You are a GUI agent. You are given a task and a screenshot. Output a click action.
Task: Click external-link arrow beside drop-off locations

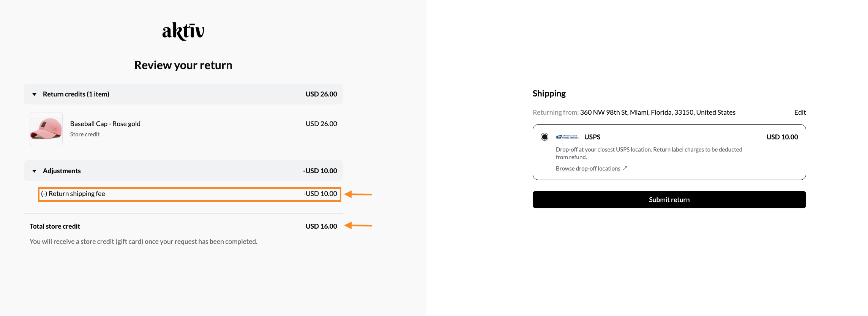tap(625, 168)
